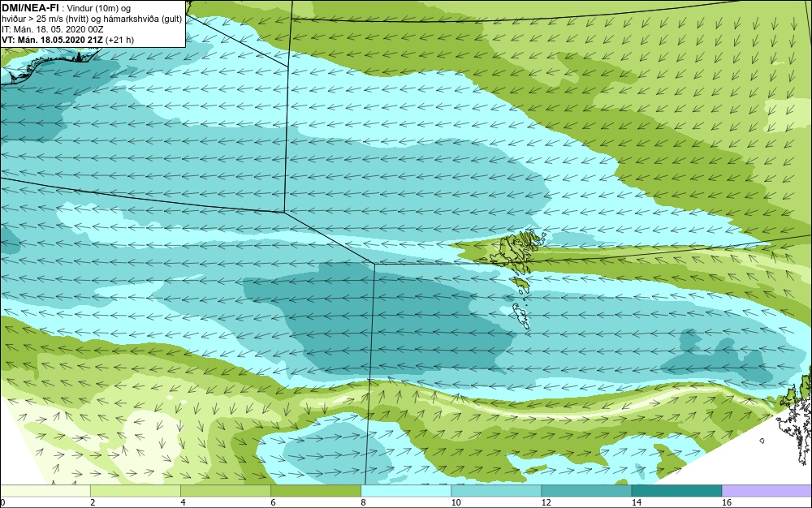Click the legend scale label "12"

(546, 502)
